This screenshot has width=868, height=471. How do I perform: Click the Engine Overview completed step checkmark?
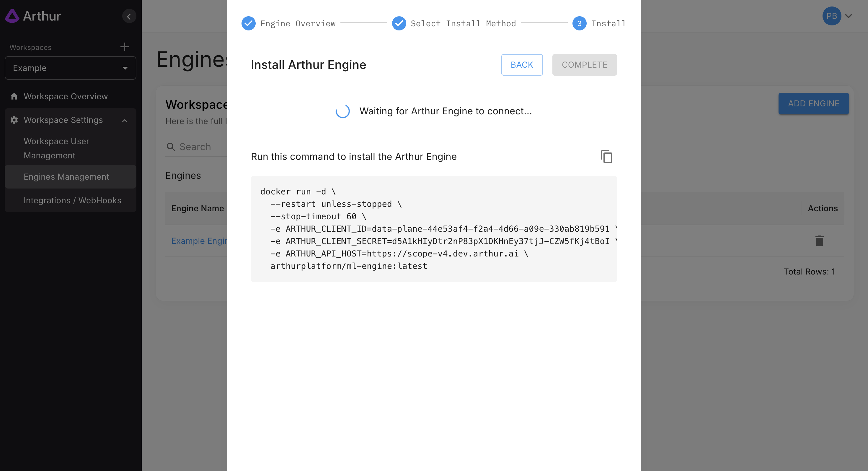[x=248, y=23]
